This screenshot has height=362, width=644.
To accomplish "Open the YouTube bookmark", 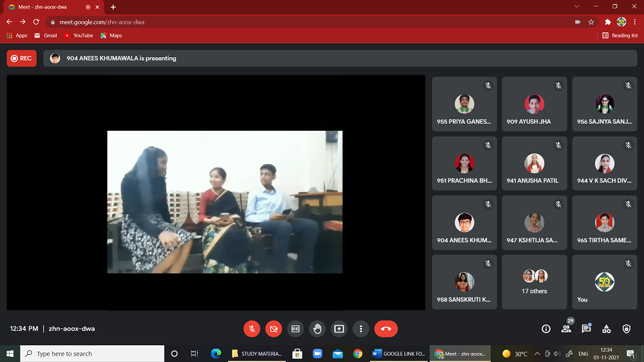I will [x=79, y=35].
